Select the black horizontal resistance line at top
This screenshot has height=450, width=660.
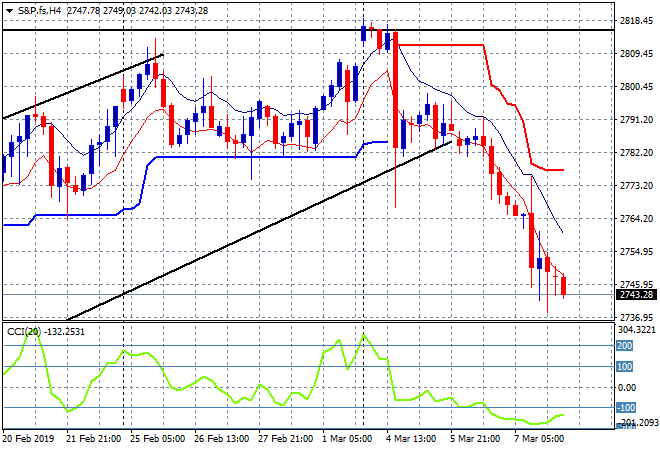[308, 30]
